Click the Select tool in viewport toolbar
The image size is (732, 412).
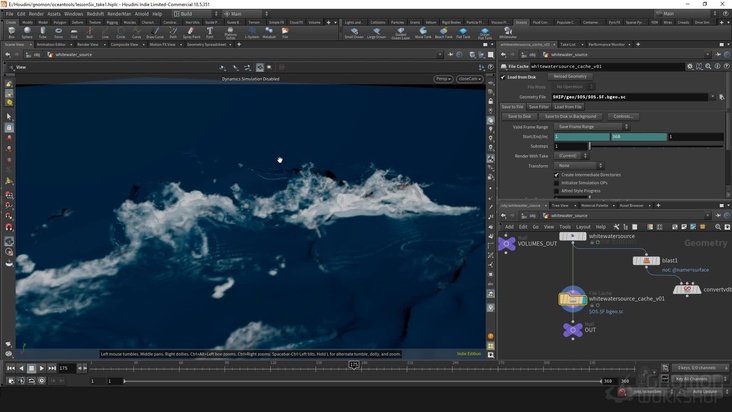point(9,116)
